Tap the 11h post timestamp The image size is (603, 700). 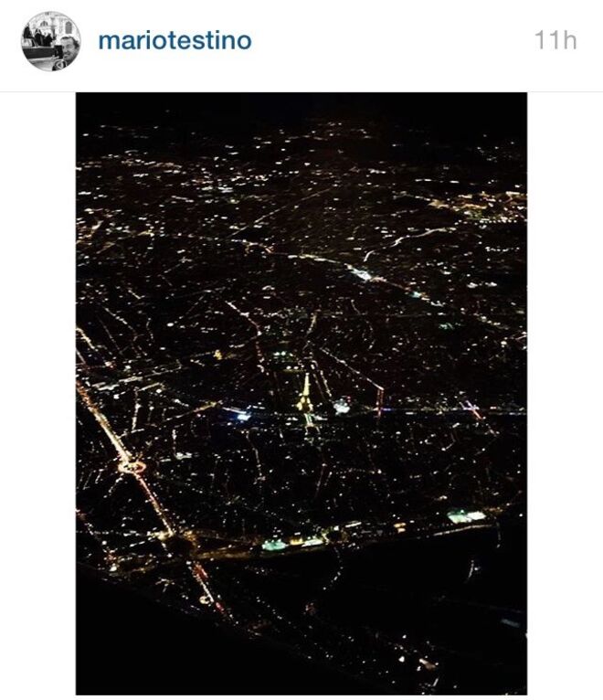pos(555,40)
